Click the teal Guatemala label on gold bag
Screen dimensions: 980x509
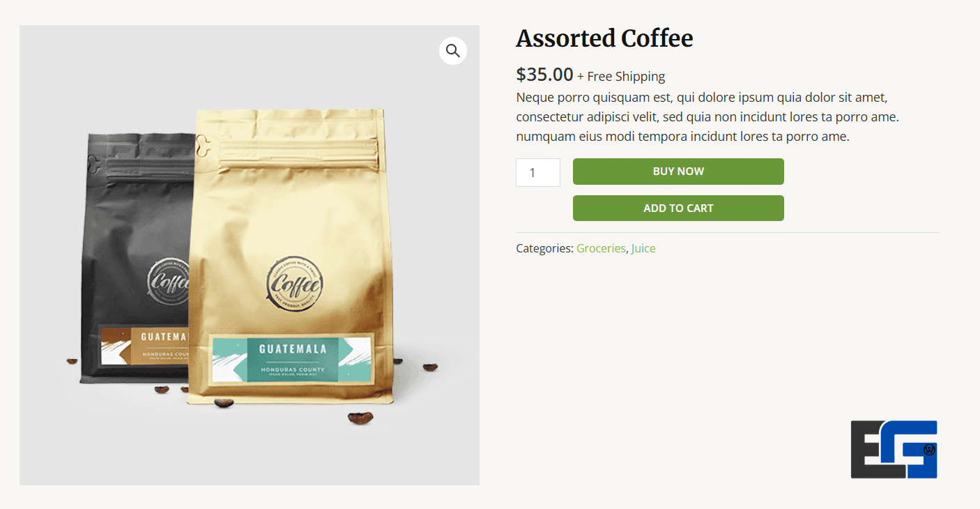pos(291,359)
